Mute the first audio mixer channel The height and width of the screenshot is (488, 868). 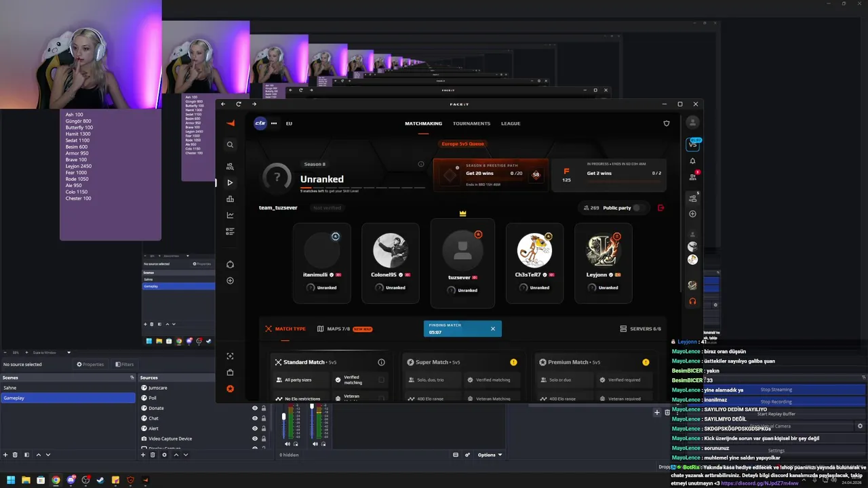coord(288,444)
